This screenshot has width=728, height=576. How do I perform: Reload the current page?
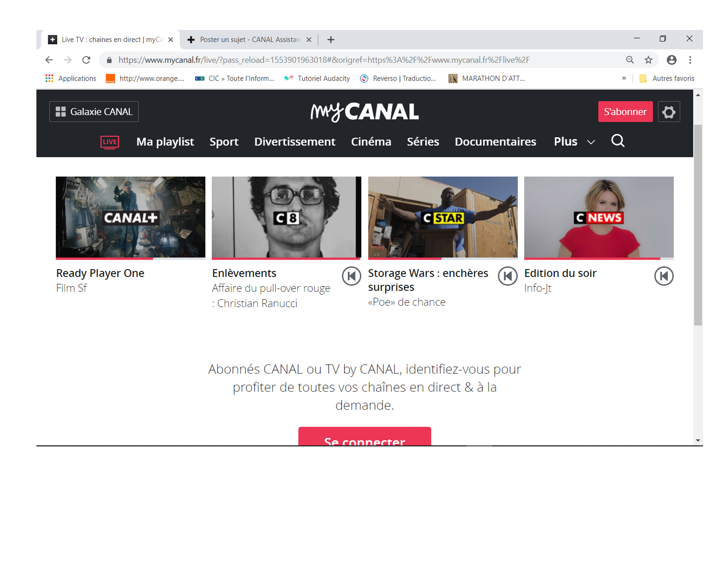[86, 60]
